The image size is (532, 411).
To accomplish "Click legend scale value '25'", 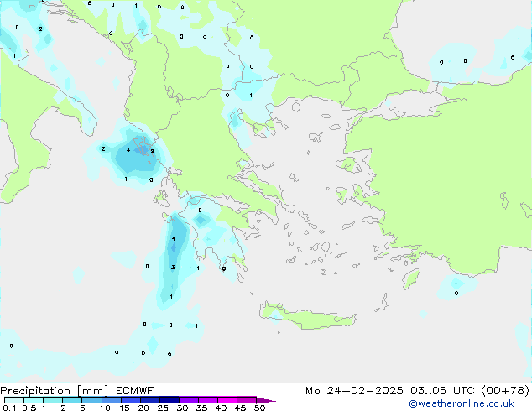I will tap(163, 408).
